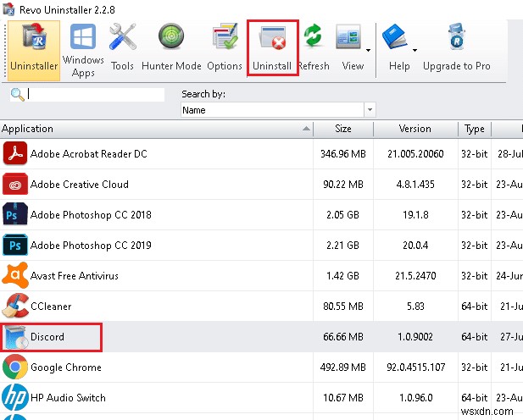The image size is (523, 420).
Task: Click the Photoshop CC 2019 icon
Action: 15,245
